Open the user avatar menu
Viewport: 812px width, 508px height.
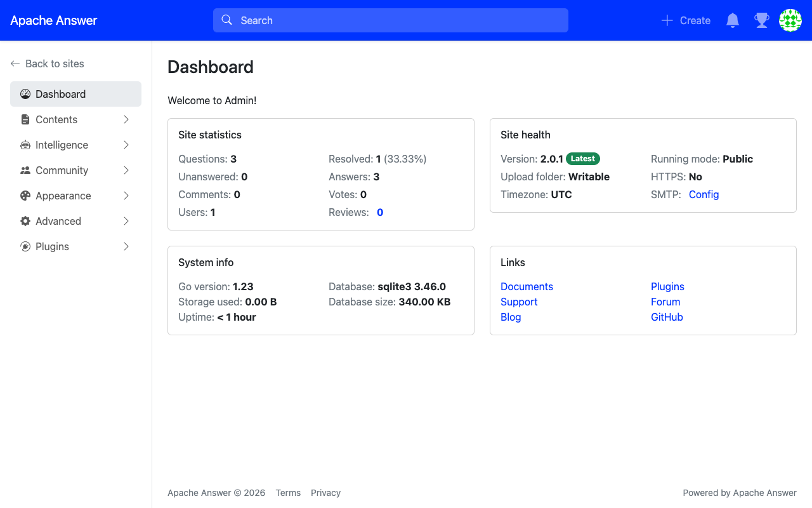pos(790,20)
